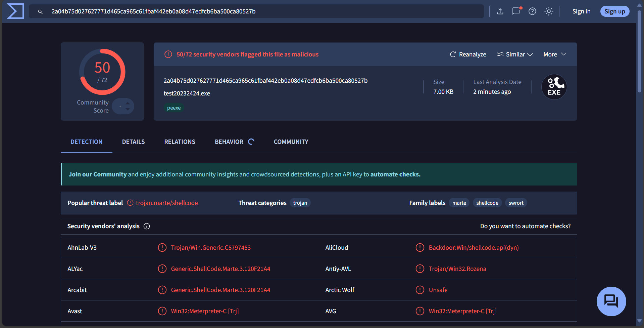Click the Arcabit detection alert icon
The width and height of the screenshot is (644, 328).
(x=162, y=290)
